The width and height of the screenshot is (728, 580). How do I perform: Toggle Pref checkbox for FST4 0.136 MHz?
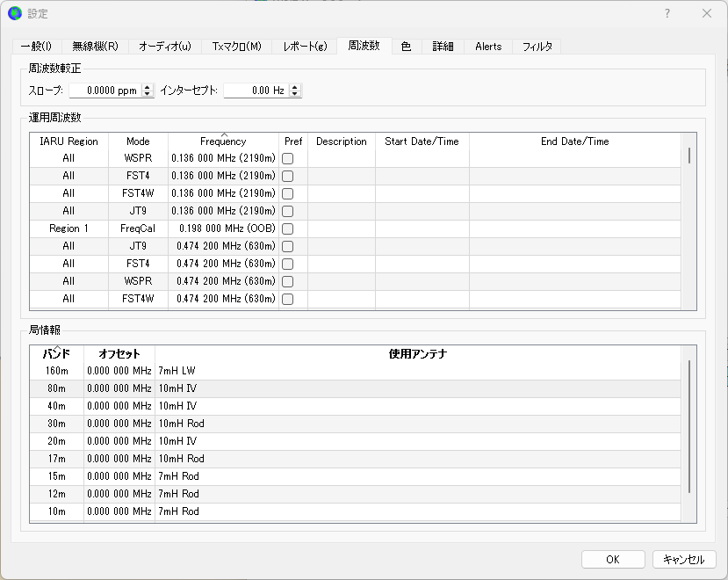[288, 176]
